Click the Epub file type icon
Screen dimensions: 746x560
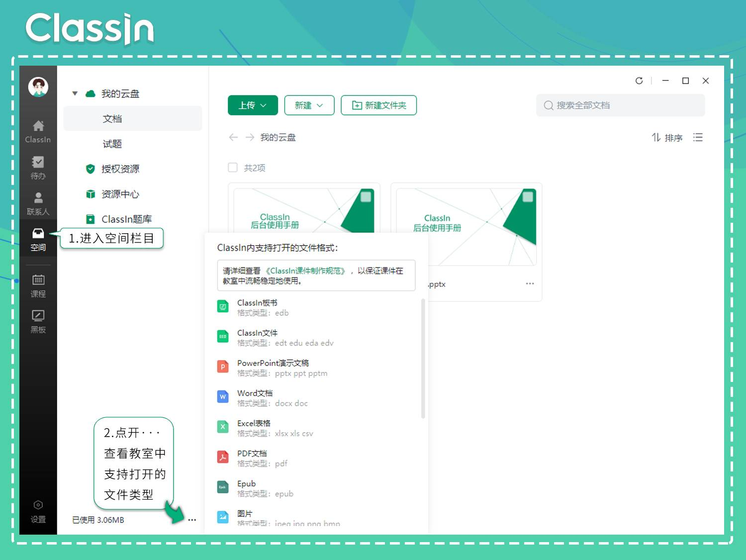[223, 487]
